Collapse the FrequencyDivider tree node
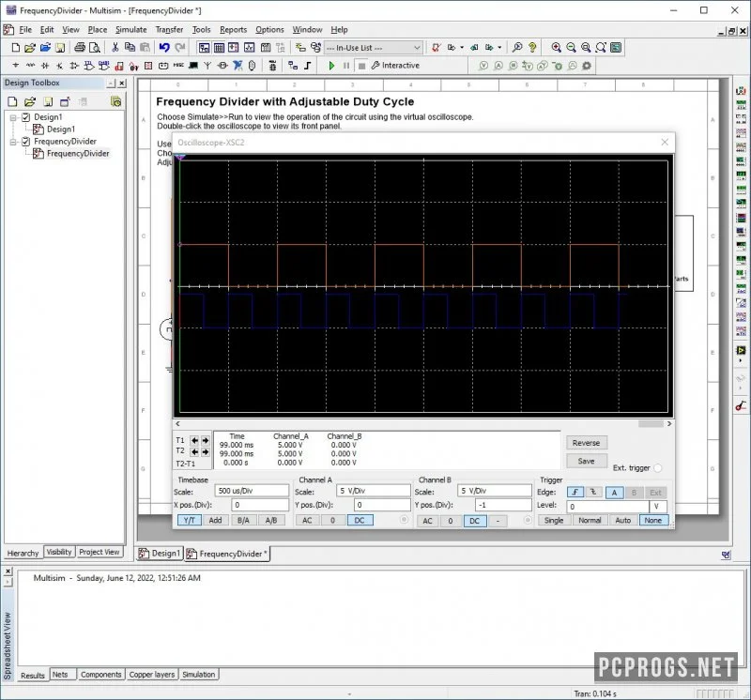This screenshot has width=751, height=700. pos(13,142)
